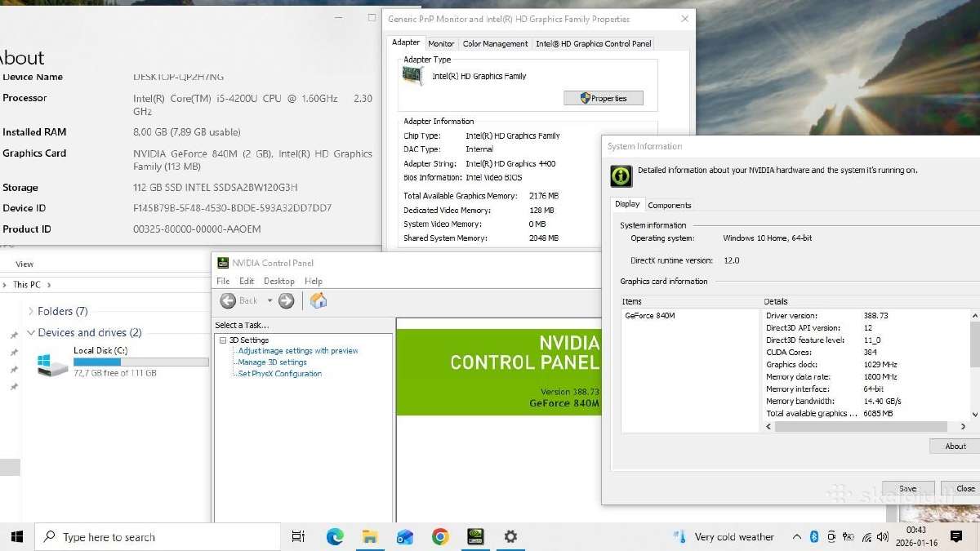The height and width of the screenshot is (551, 980).
Task: Select CUDA Cores 384 row
Action: [x=866, y=352]
